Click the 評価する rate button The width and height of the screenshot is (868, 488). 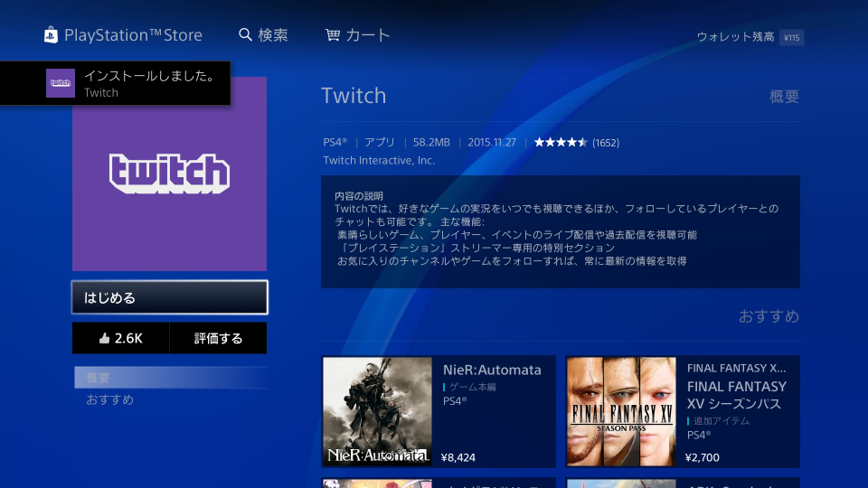coord(218,338)
